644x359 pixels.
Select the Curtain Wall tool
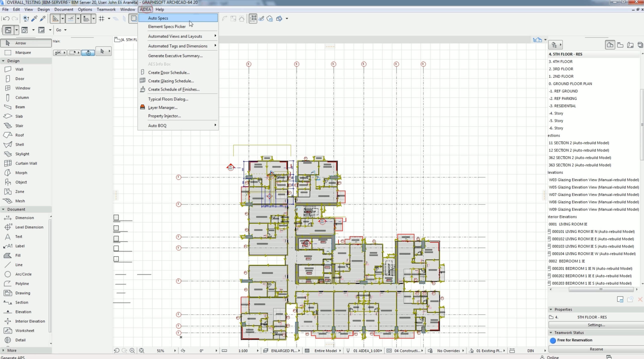pos(26,163)
